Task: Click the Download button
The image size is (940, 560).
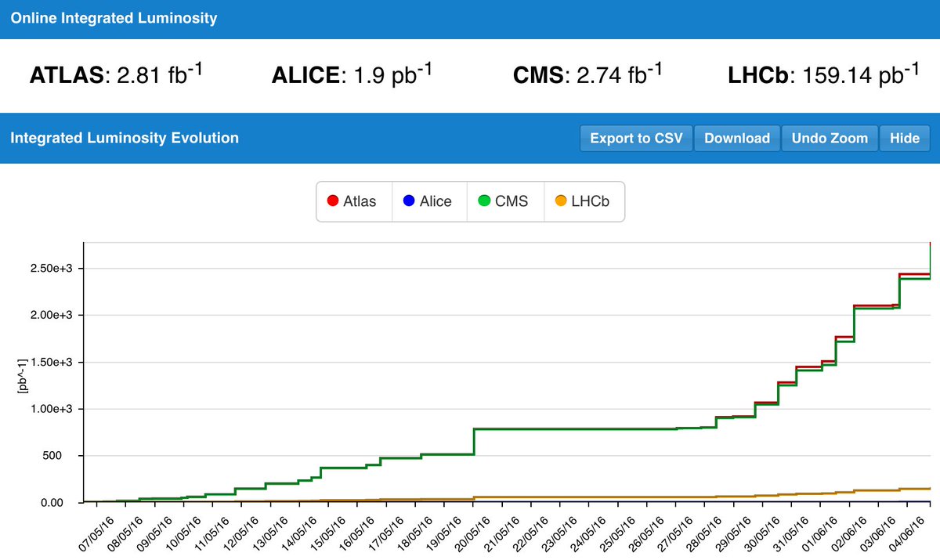Action: (x=737, y=138)
